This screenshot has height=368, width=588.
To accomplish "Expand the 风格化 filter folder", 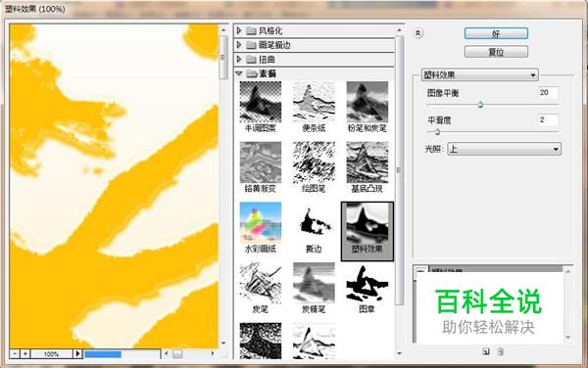I will pos(239,30).
